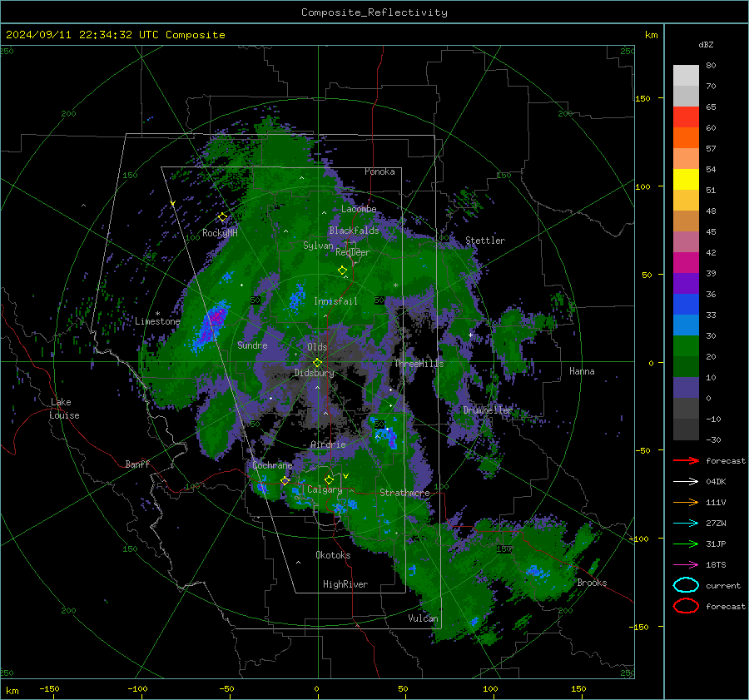The width and height of the screenshot is (749, 700).
Task: Click the bright yellow 54-51 dBZ swatch
Action: click(686, 180)
